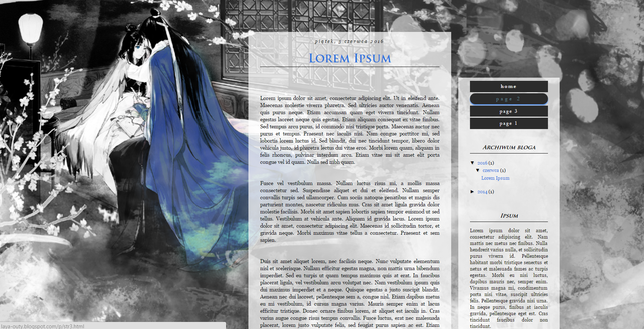Image resolution: width=644 pixels, height=329 pixels.
Task: Open the Lorem Ipsum post title
Action: [349, 58]
